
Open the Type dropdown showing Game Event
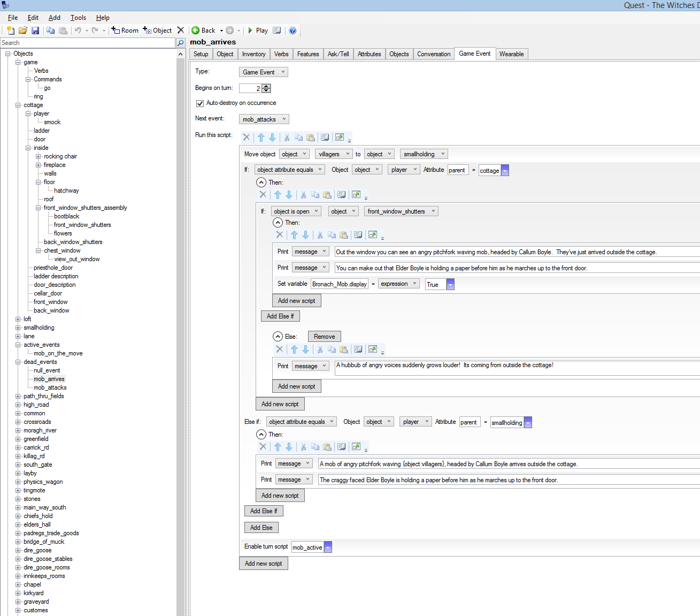pos(263,72)
